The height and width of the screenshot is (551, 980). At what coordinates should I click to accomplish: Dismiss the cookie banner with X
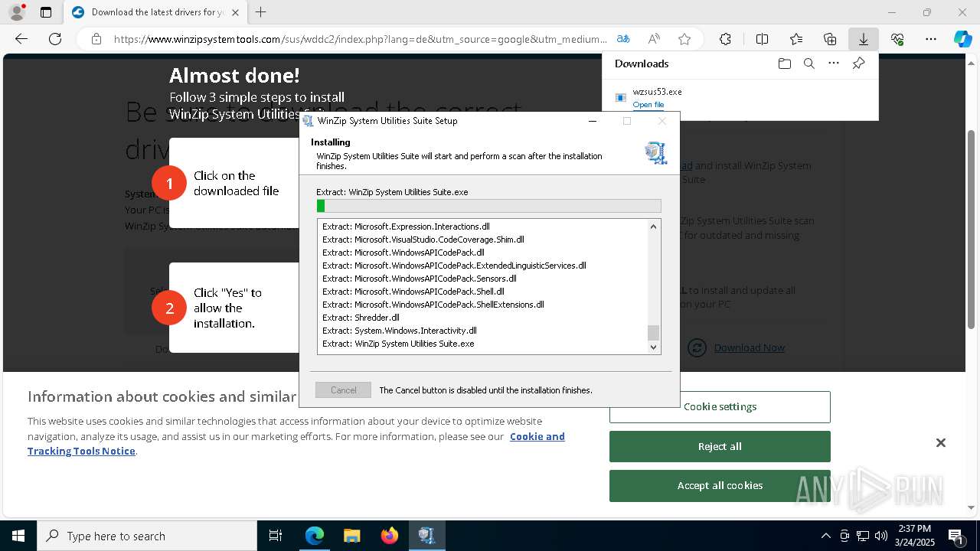941,442
